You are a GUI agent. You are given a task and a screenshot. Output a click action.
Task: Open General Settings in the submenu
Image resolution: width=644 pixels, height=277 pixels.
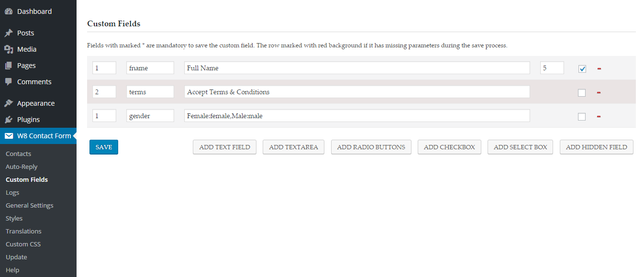(30, 205)
